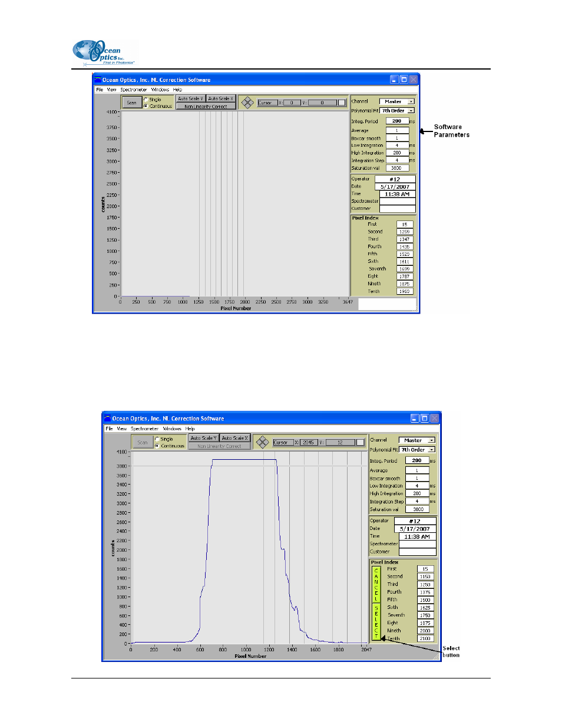The width and height of the screenshot is (562, 728).
Task: Click Non Linearity Correct in lower window
Action: coord(219,446)
